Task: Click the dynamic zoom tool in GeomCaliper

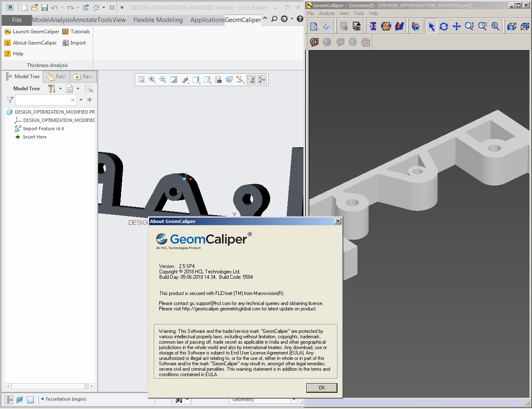Action: click(470, 26)
